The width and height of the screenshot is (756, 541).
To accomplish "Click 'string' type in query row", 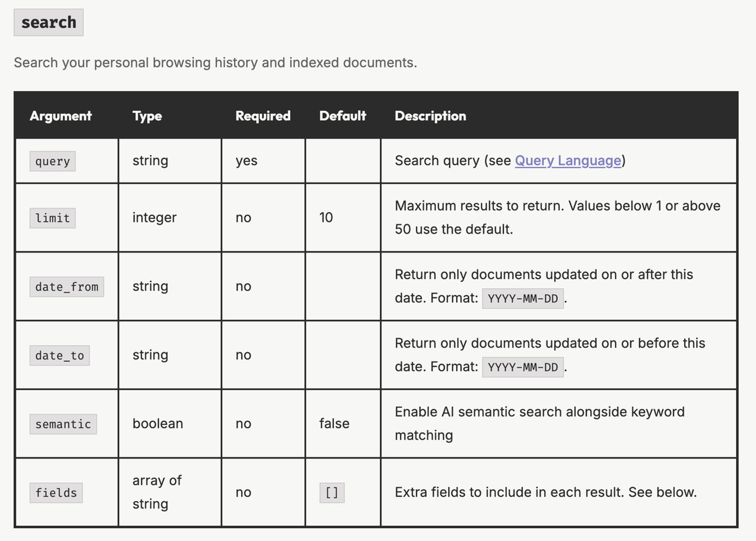I will tap(150, 161).
